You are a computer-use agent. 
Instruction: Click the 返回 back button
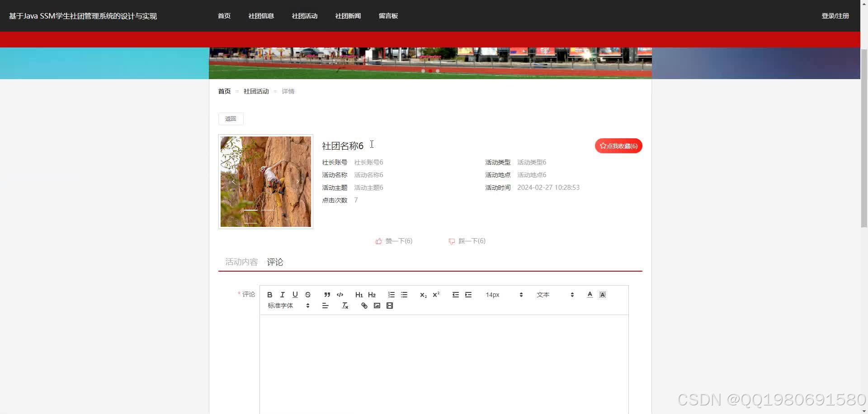pos(231,119)
